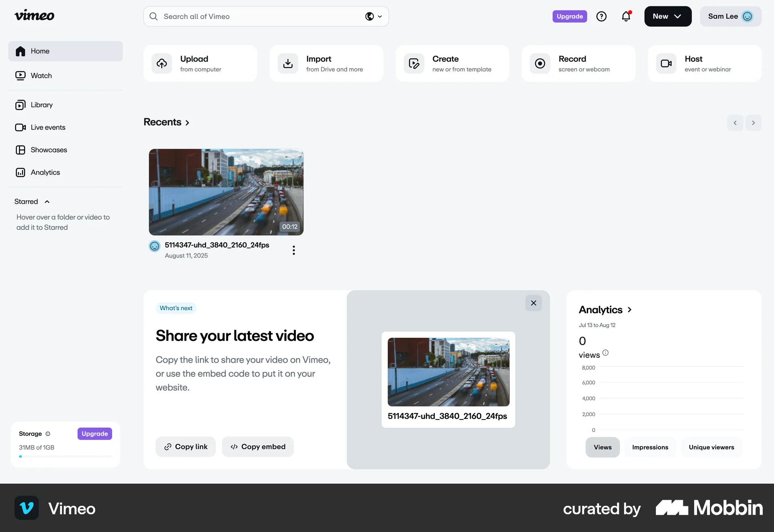Switch the views chart to Unique viewers
Viewport: 774px width, 532px height.
click(711, 447)
